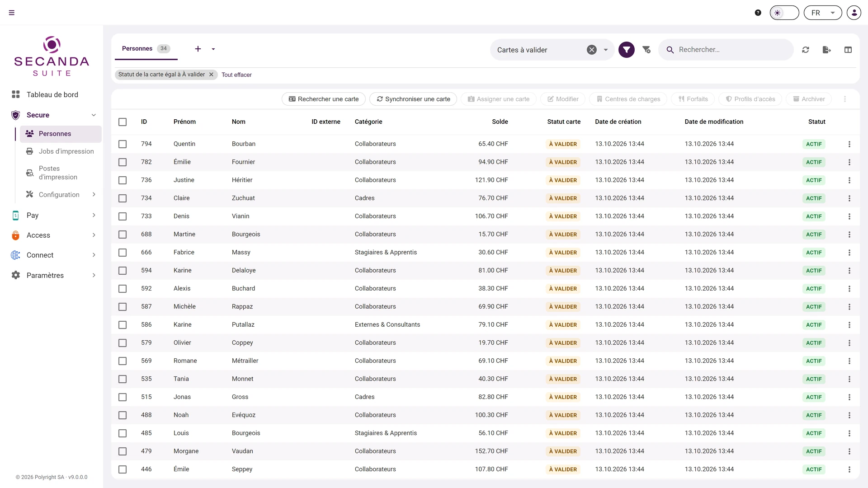Viewport: 868px width, 488px height.
Task: Check the select-all rows checkbox
Action: (123, 122)
